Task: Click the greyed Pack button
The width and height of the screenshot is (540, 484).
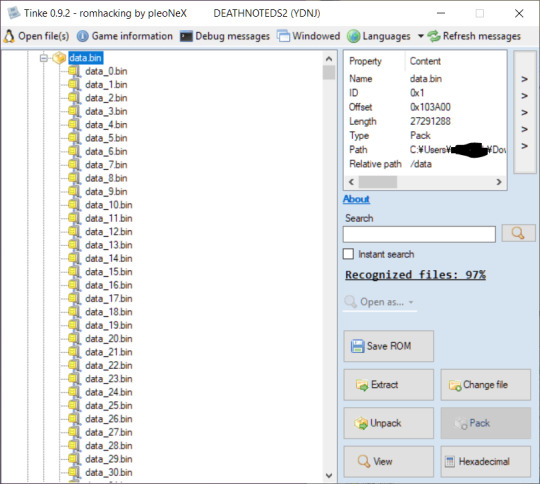Action: 486,423
